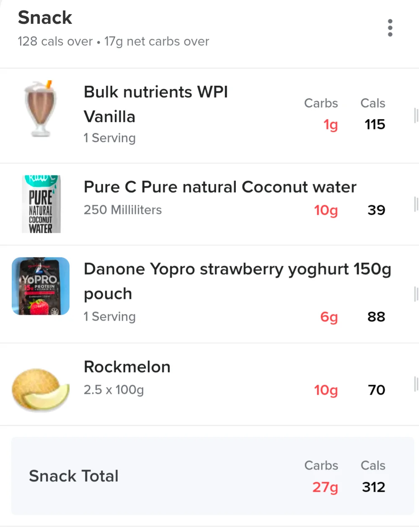The width and height of the screenshot is (419, 532).
Task: Tap the 312 total calories value
Action: [374, 487]
